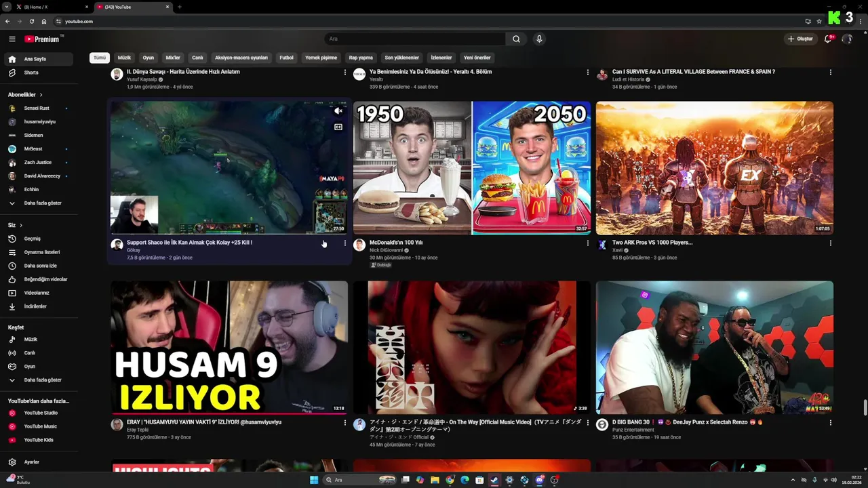Viewport: 868px width, 488px height.
Task: Open MrBeast subscription channel
Action: point(37,149)
